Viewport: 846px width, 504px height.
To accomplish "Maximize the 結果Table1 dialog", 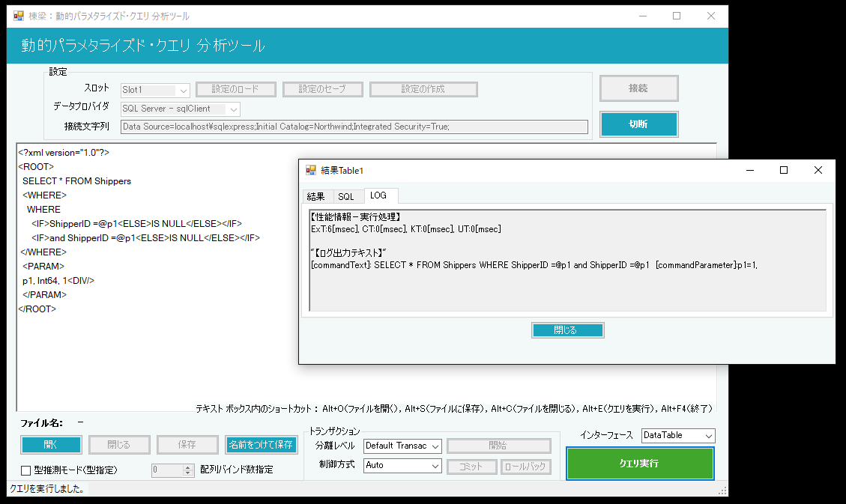I will point(784,170).
